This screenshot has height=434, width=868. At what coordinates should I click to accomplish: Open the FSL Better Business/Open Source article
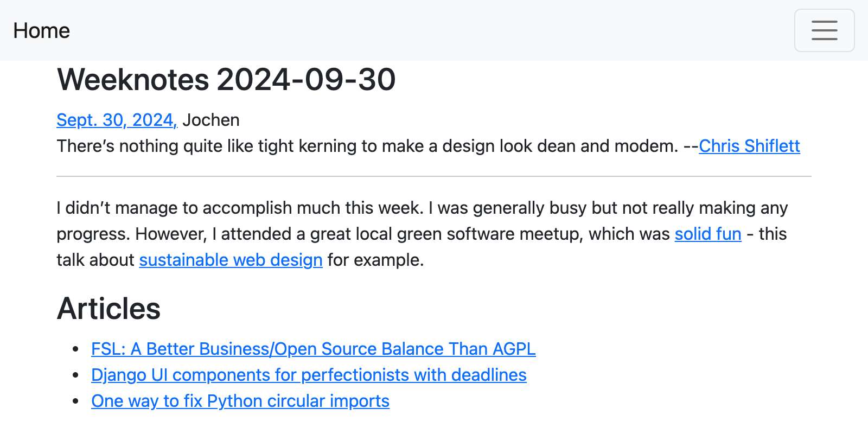coord(313,349)
